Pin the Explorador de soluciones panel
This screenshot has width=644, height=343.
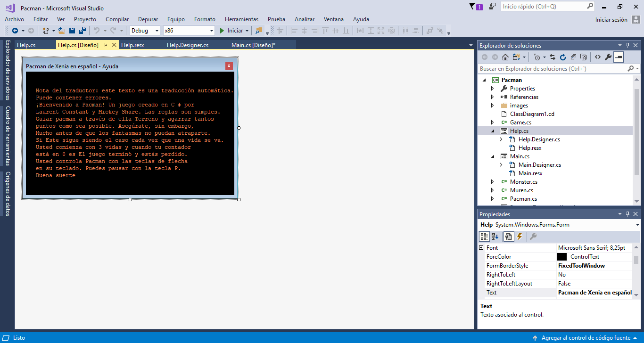[x=627, y=45]
